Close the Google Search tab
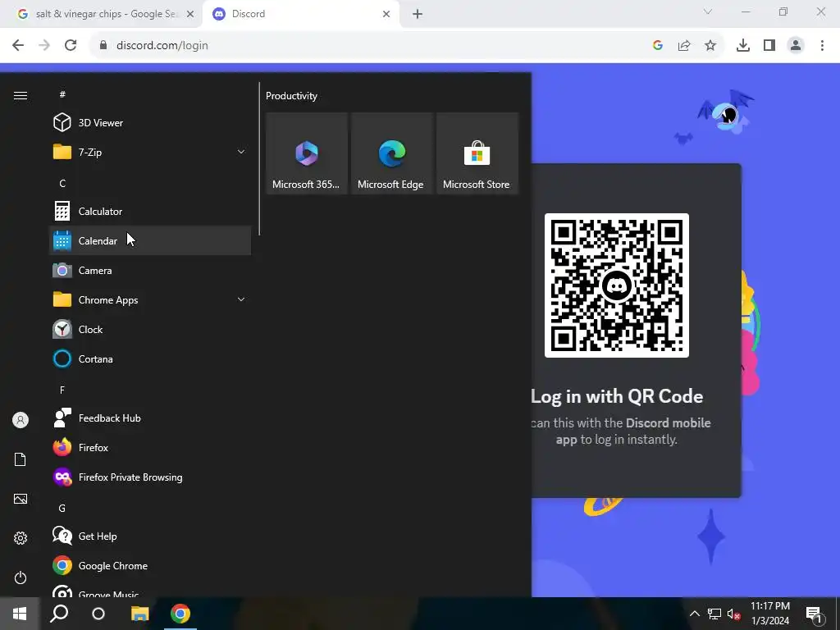The width and height of the screenshot is (840, 630). [190, 14]
